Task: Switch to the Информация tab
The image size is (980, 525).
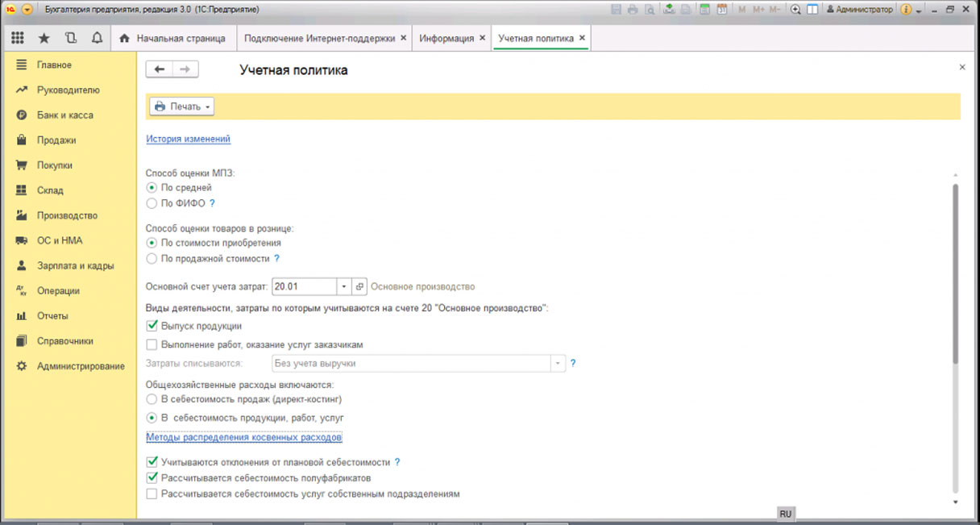Action: coord(446,38)
